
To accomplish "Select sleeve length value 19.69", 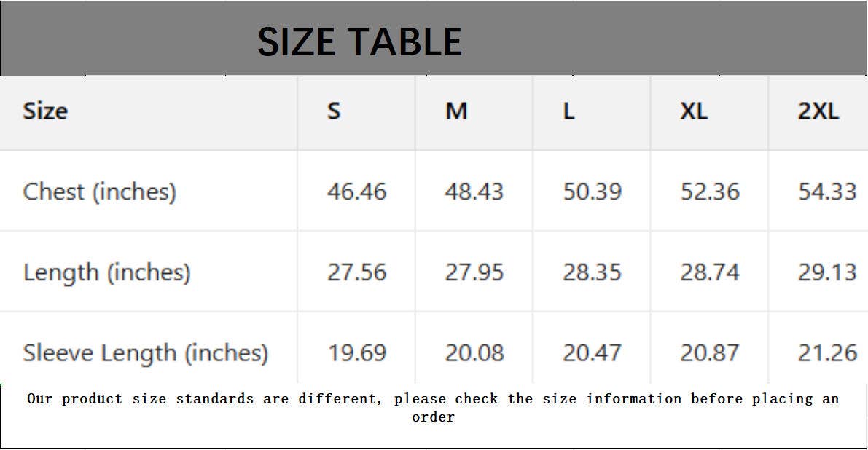I will (x=357, y=353).
